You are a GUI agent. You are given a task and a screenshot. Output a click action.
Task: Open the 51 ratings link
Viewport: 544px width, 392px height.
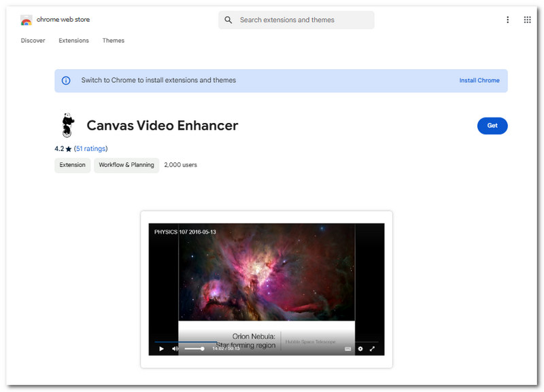[x=90, y=148]
